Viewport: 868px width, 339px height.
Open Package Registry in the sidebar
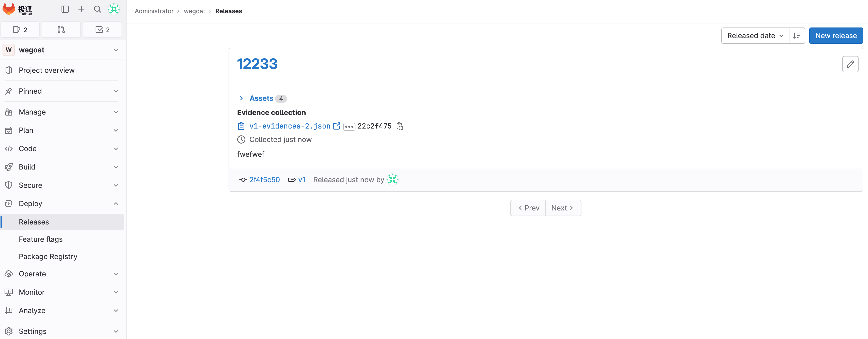click(x=48, y=257)
